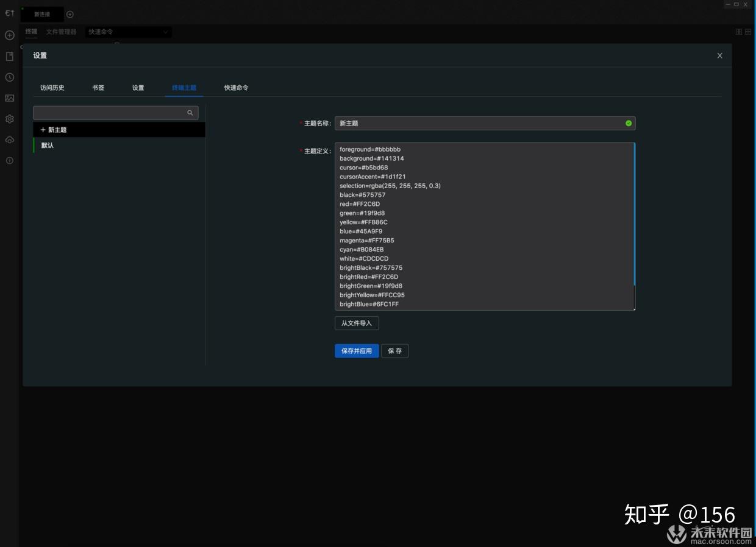The image size is (756, 547).
Task: Open access history clock icon in sidebar
Action: click(9, 77)
